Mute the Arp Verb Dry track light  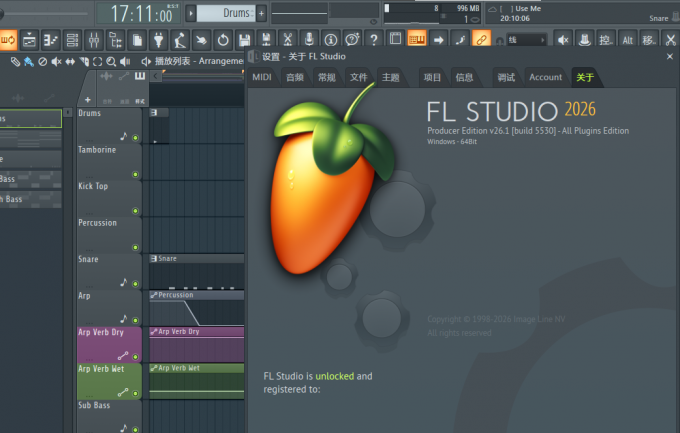pyautogui.click(x=135, y=357)
